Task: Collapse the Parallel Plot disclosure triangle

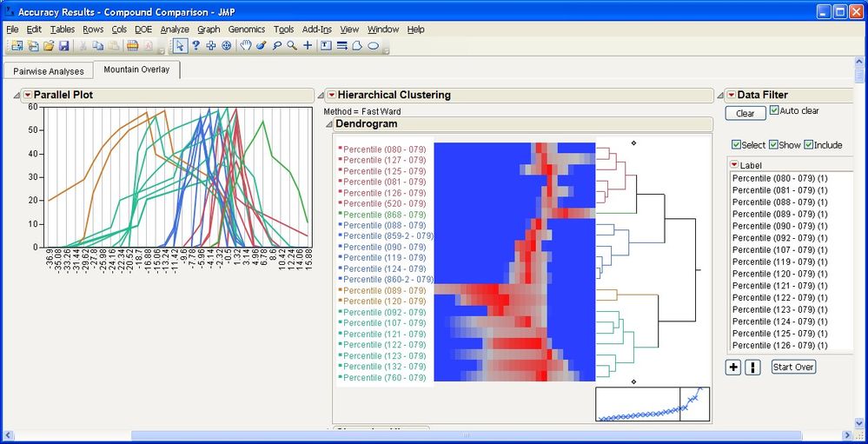Action: pyautogui.click(x=17, y=96)
